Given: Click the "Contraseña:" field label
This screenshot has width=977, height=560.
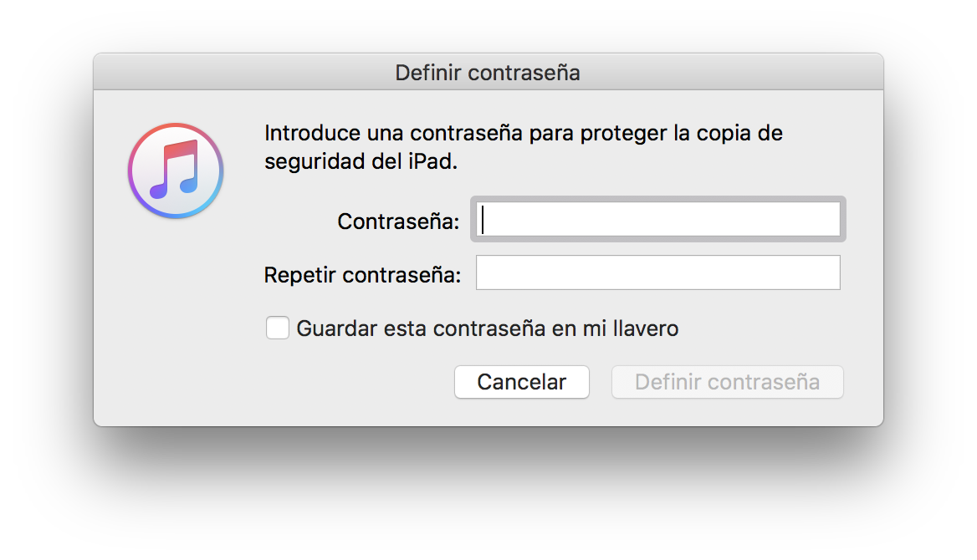Looking at the screenshot, I should (398, 221).
